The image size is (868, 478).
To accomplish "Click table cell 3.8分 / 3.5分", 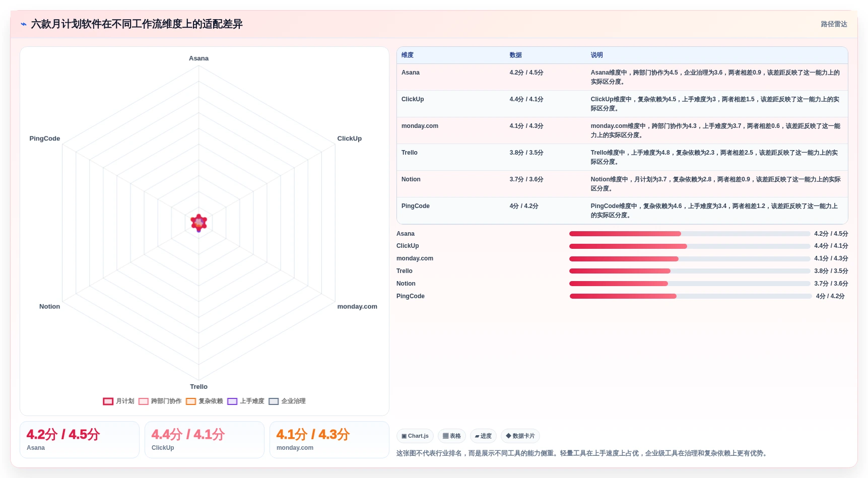I will (x=526, y=153).
